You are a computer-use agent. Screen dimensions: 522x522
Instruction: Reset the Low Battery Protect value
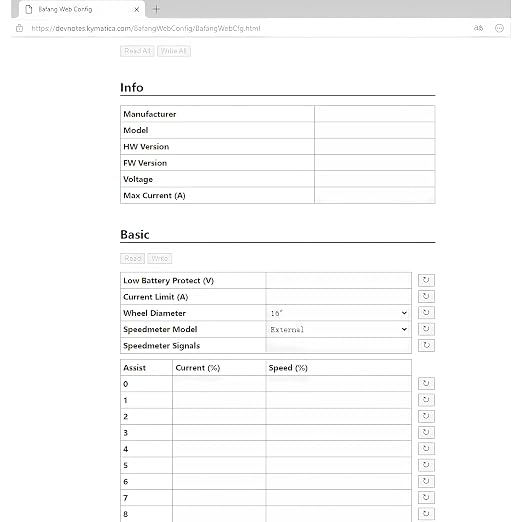pos(426,280)
